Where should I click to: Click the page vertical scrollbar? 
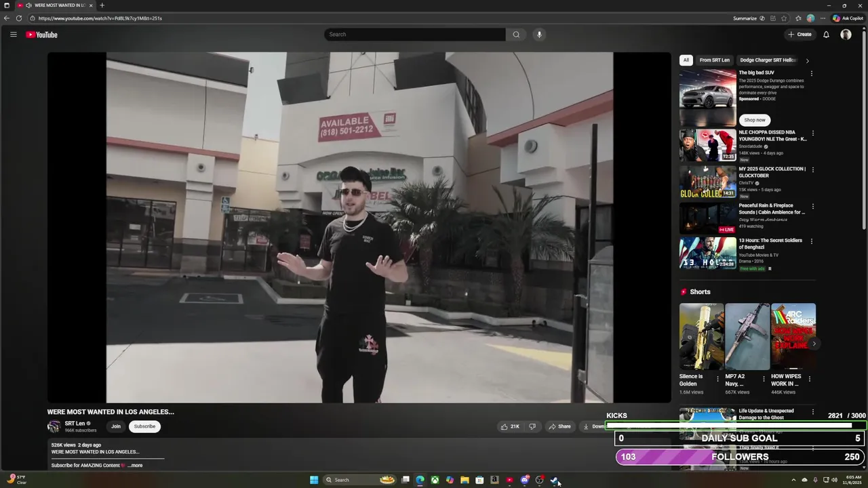point(865,129)
